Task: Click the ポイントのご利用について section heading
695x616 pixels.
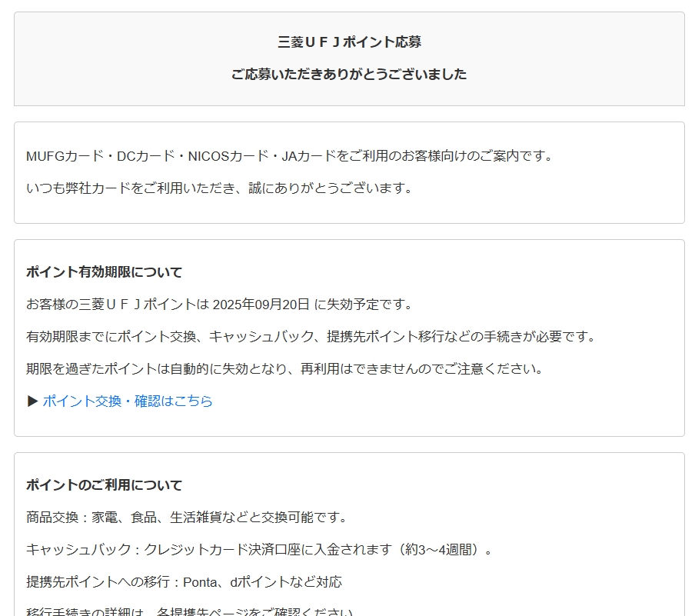Action: (105, 485)
